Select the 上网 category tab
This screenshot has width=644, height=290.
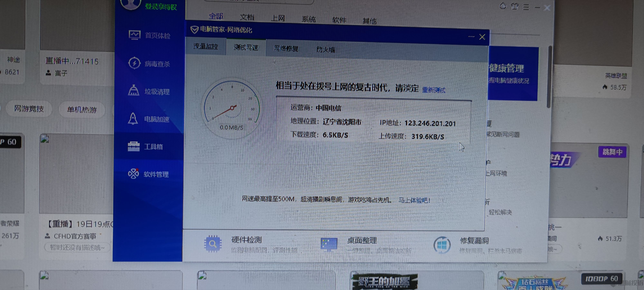278,18
